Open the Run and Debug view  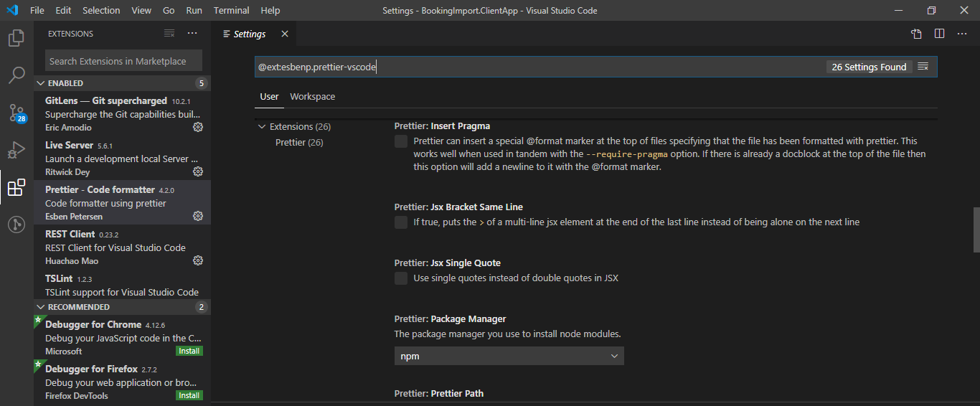pyautogui.click(x=17, y=150)
